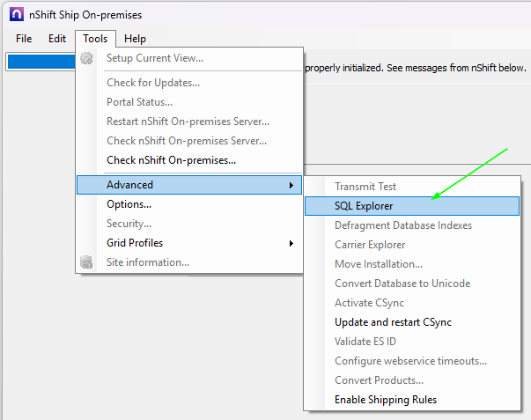
Task: Choose Check nShift On-premises entry
Action: pos(171,160)
